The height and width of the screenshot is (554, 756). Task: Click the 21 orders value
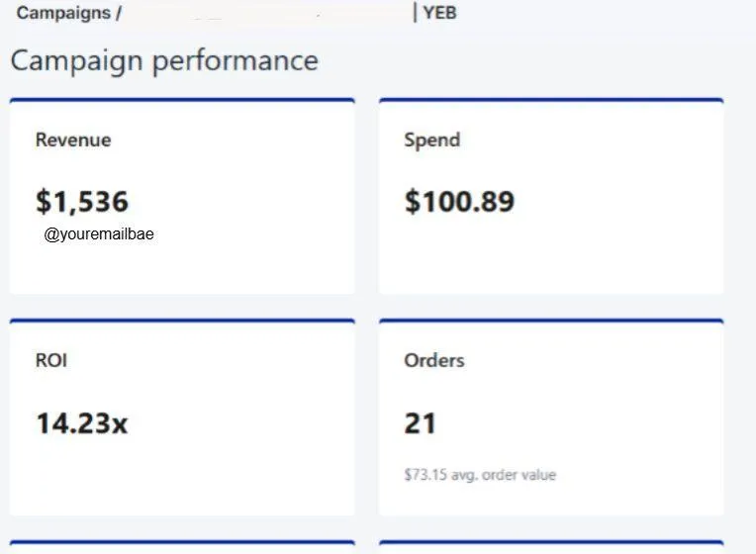tap(421, 423)
